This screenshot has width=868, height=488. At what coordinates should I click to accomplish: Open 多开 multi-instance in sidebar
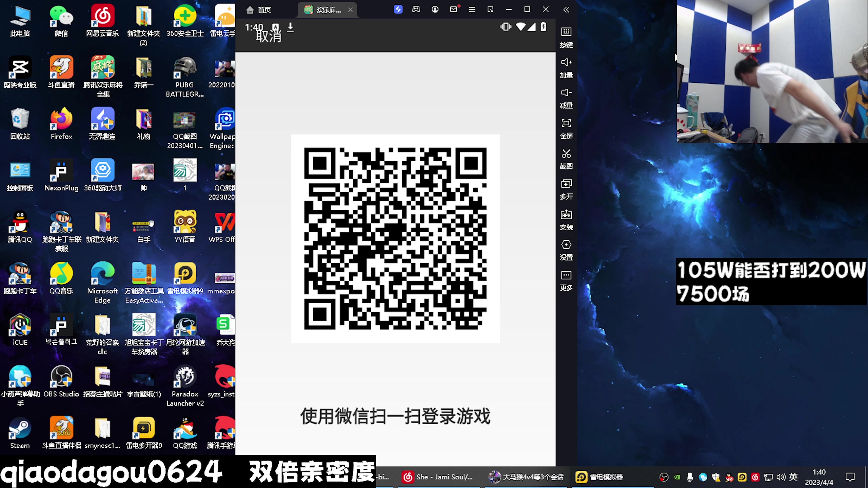click(x=566, y=190)
